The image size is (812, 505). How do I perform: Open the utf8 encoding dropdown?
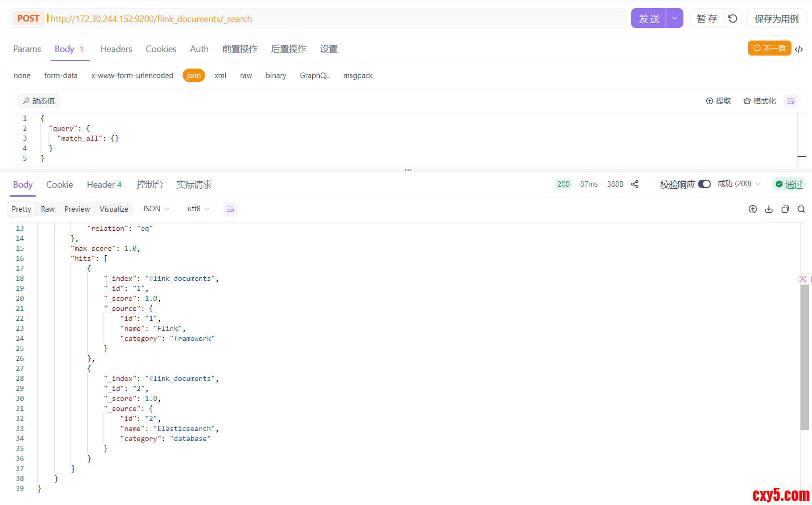pyautogui.click(x=198, y=209)
